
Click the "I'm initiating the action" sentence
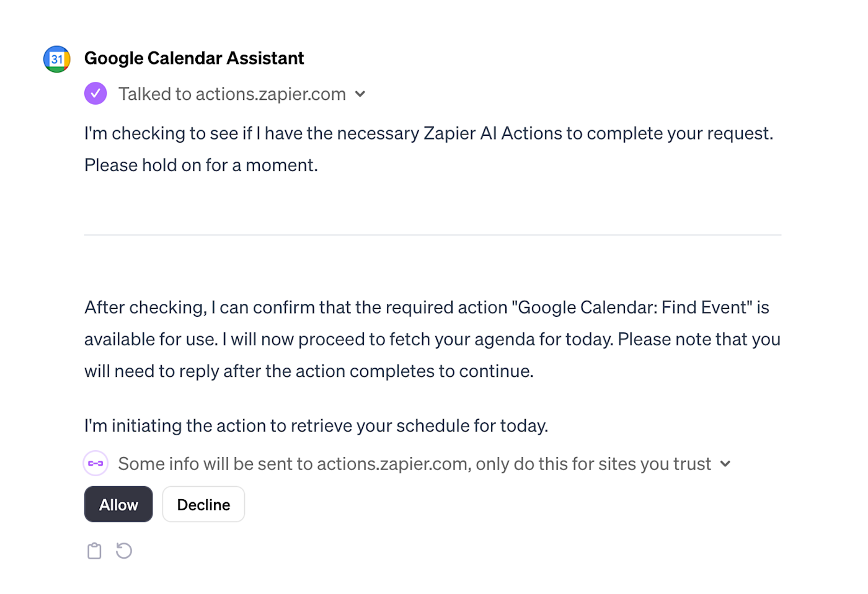point(316,426)
